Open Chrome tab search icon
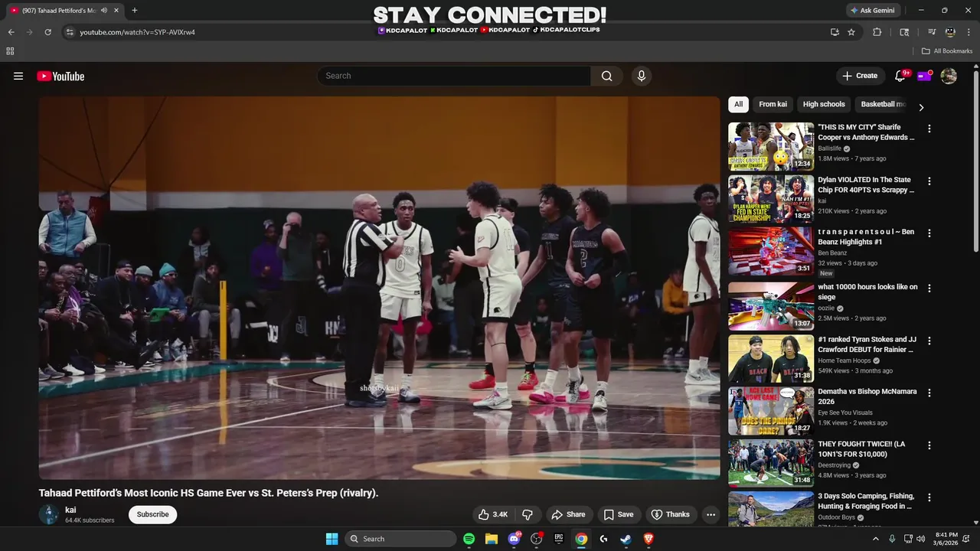The width and height of the screenshot is (980, 551). tap(904, 32)
